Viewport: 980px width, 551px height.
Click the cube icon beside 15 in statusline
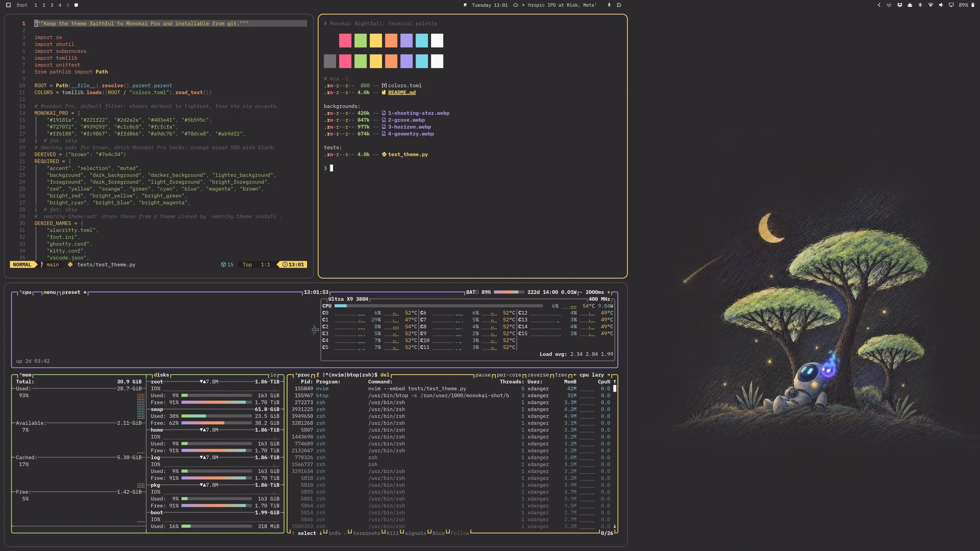(223, 264)
